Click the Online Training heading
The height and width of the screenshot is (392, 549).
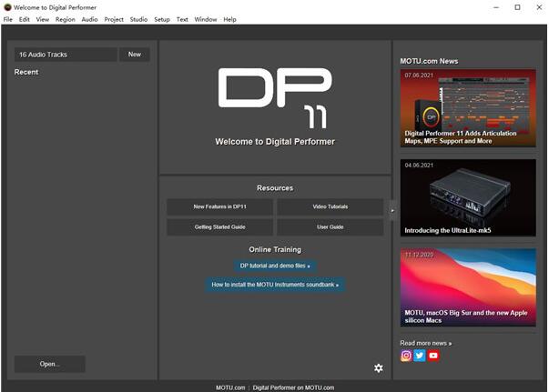coord(275,250)
